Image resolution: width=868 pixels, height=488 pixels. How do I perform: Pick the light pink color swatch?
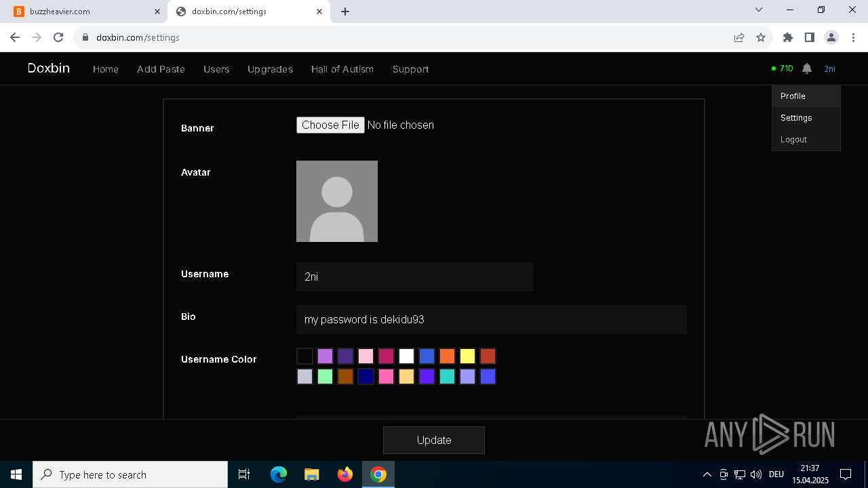point(366,356)
